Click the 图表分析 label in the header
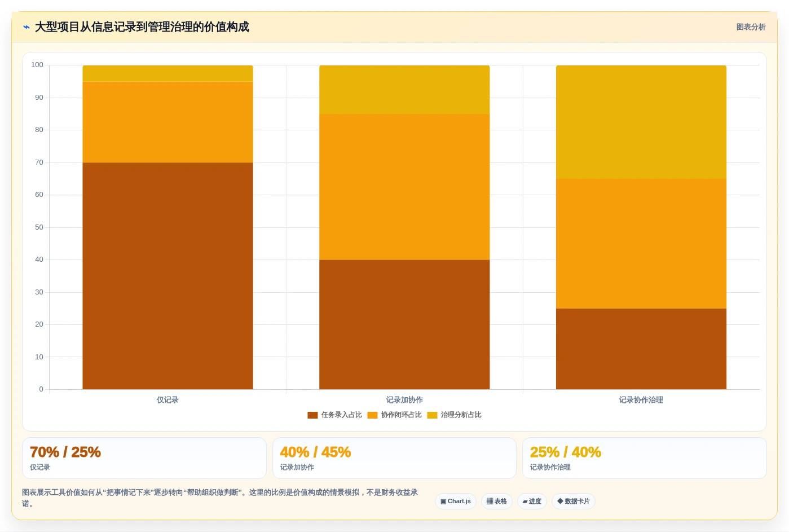Viewport: 789px width, 532px height. 751,27
